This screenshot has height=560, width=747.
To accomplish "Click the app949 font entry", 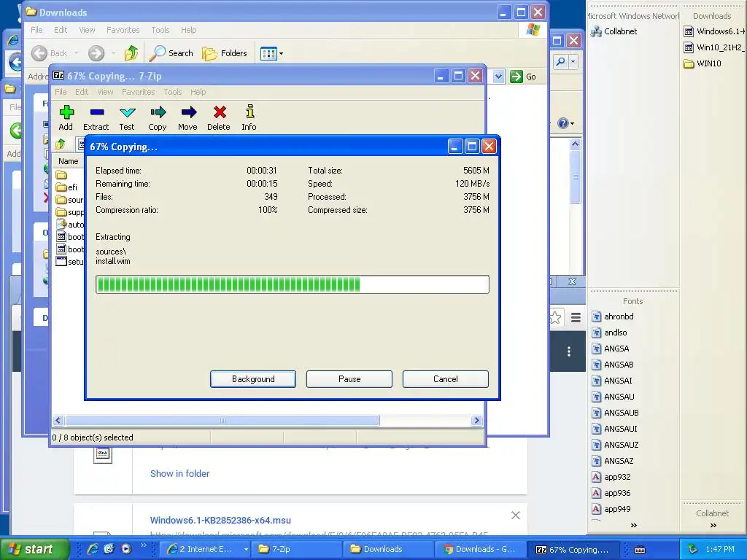I will point(611,509).
